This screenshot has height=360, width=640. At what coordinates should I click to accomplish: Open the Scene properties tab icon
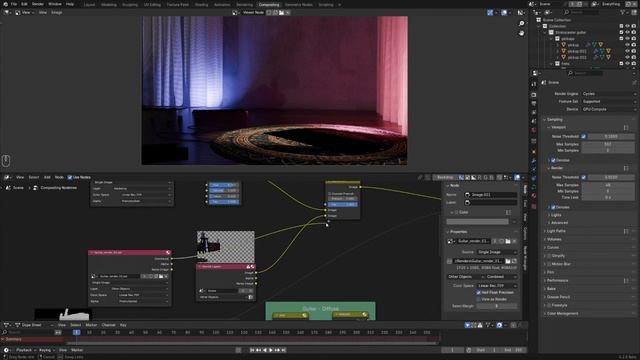pyautogui.click(x=534, y=121)
